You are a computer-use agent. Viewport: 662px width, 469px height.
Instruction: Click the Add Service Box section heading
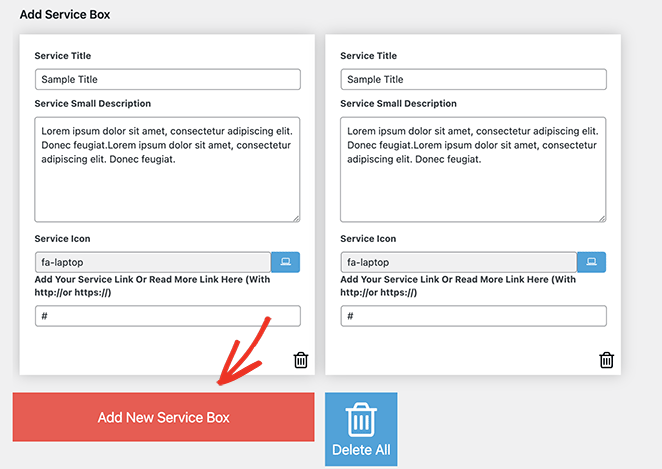(65, 15)
